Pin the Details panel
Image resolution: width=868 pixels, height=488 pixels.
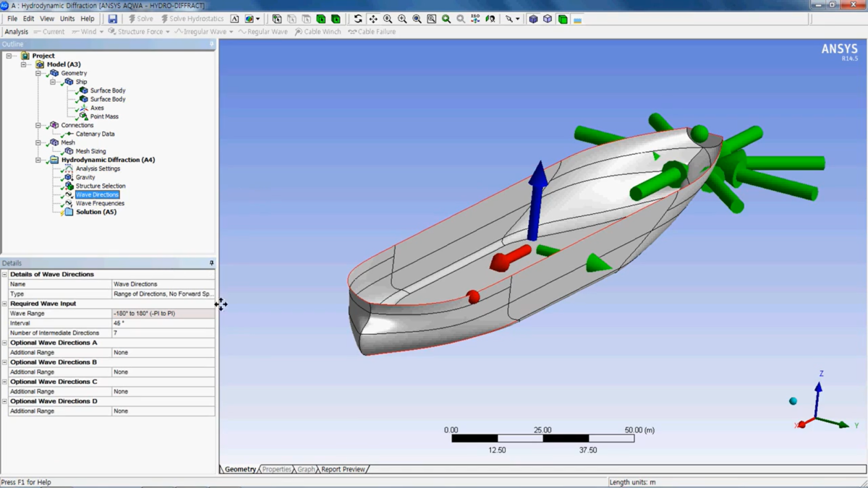tap(212, 263)
